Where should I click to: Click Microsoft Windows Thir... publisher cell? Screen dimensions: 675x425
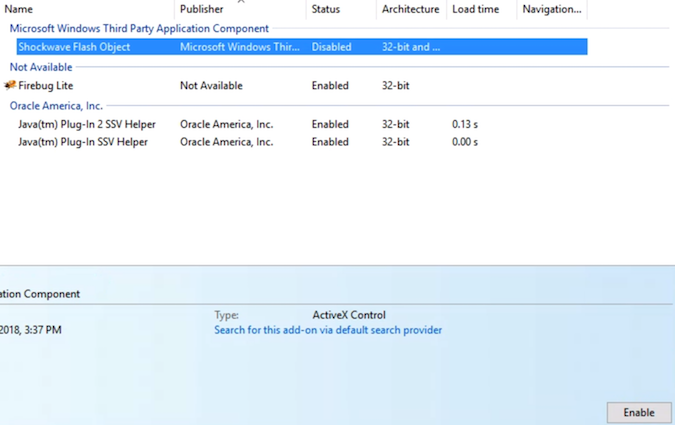click(240, 47)
